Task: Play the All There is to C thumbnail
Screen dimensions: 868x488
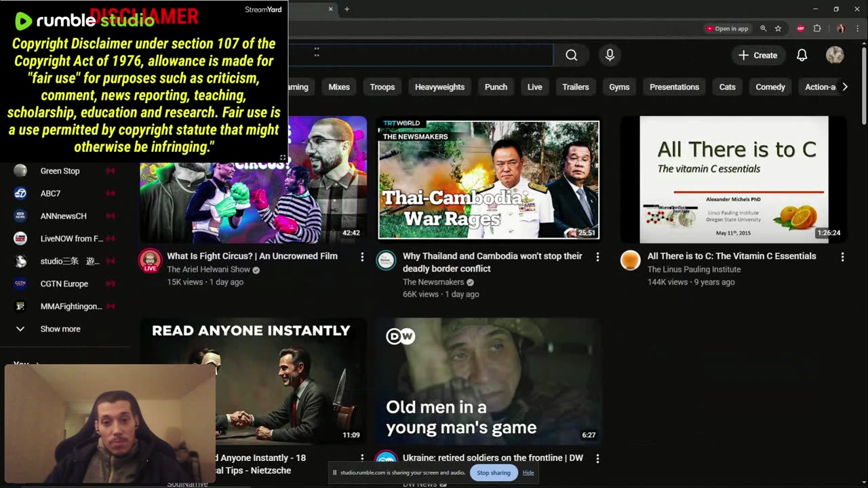Action: (x=734, y=180)
